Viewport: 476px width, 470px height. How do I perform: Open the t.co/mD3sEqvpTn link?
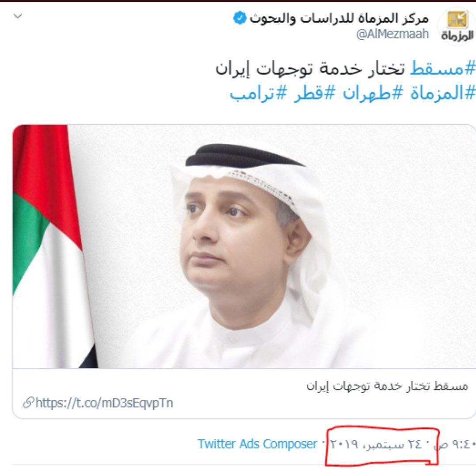[x=104, y=403]
